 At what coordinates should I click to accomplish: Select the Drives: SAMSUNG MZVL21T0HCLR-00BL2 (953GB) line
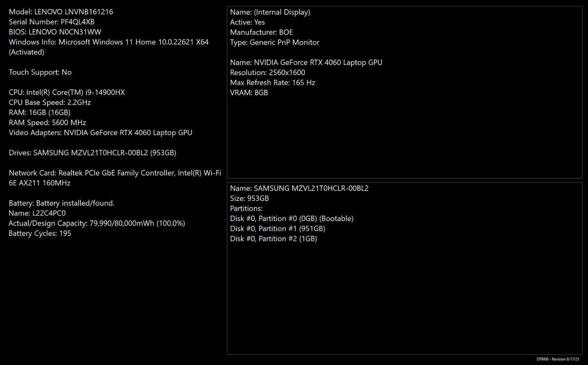tap(93, 153)
